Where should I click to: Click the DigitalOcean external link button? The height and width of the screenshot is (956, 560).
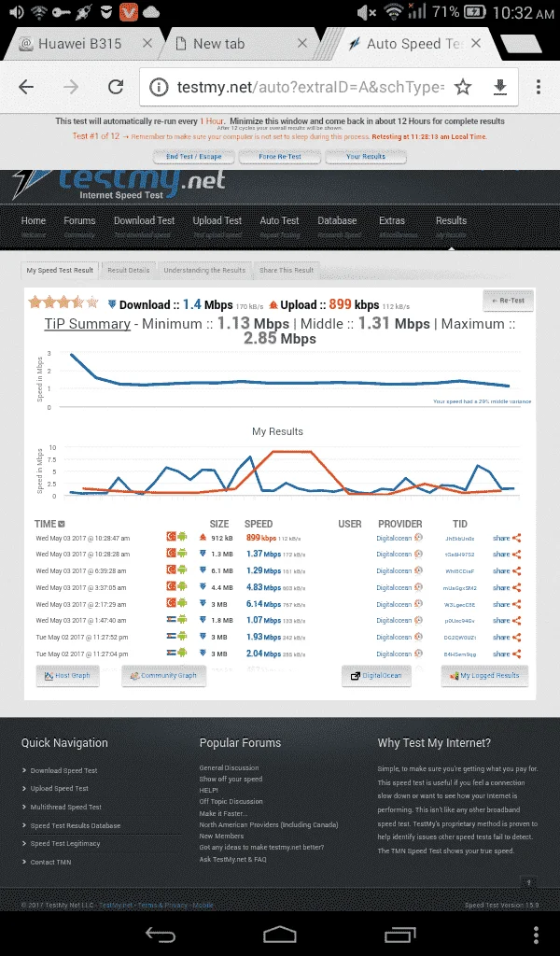click(x=376, y=676)
